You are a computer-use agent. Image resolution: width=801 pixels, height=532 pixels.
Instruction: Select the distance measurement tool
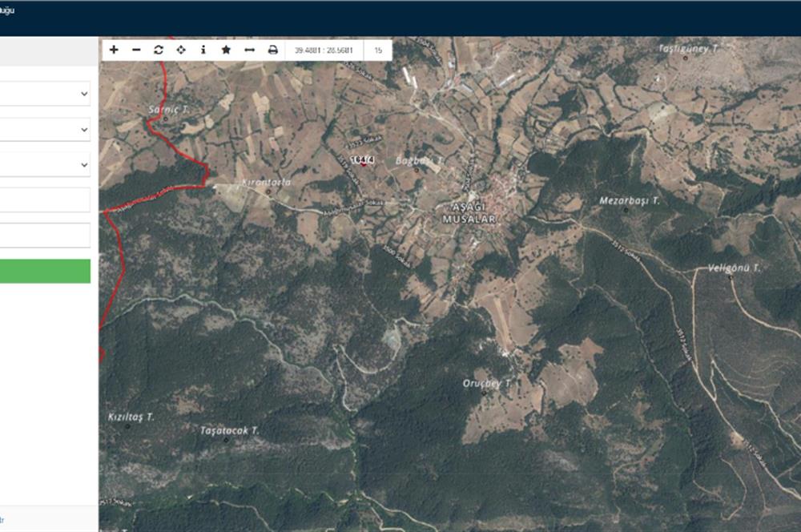(249, 50)
